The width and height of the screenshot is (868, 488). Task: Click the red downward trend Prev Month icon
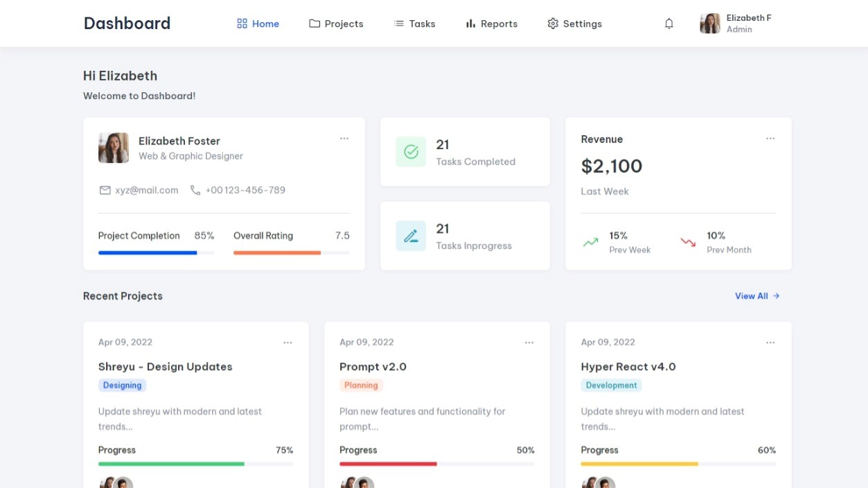688,243
